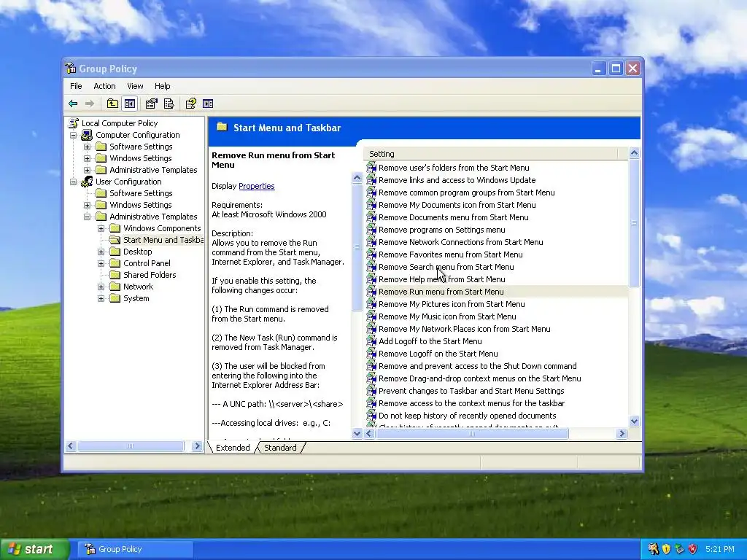Open the View menu
This screenshot has width=747, height=560.
pyautogui.click(x=135, y=86)
